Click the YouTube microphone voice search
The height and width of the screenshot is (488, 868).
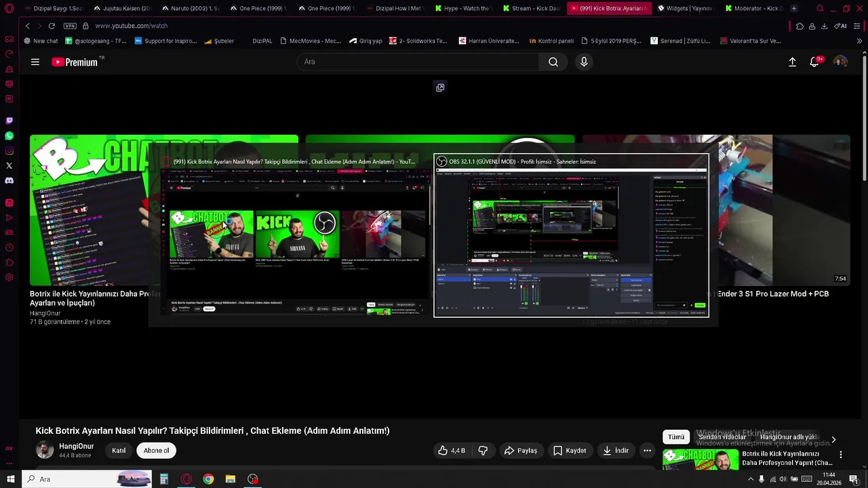(x=584, y=62)
